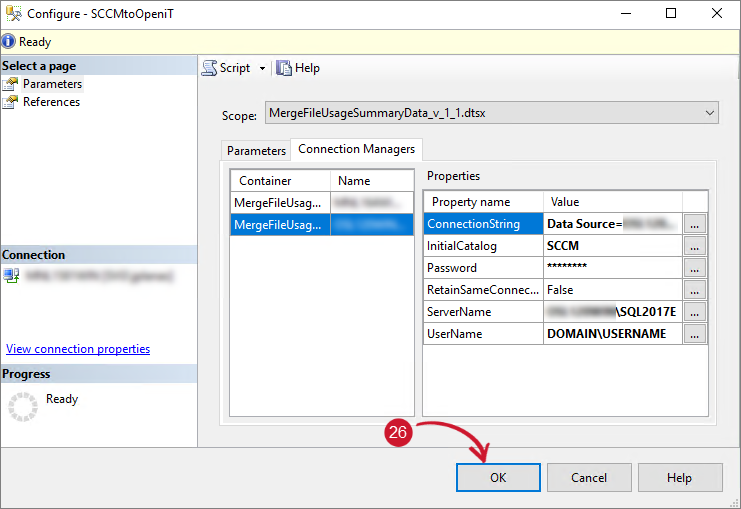741x509 pixels.
Task: Click the Data Source= value cell
Action: coord(613,224)
